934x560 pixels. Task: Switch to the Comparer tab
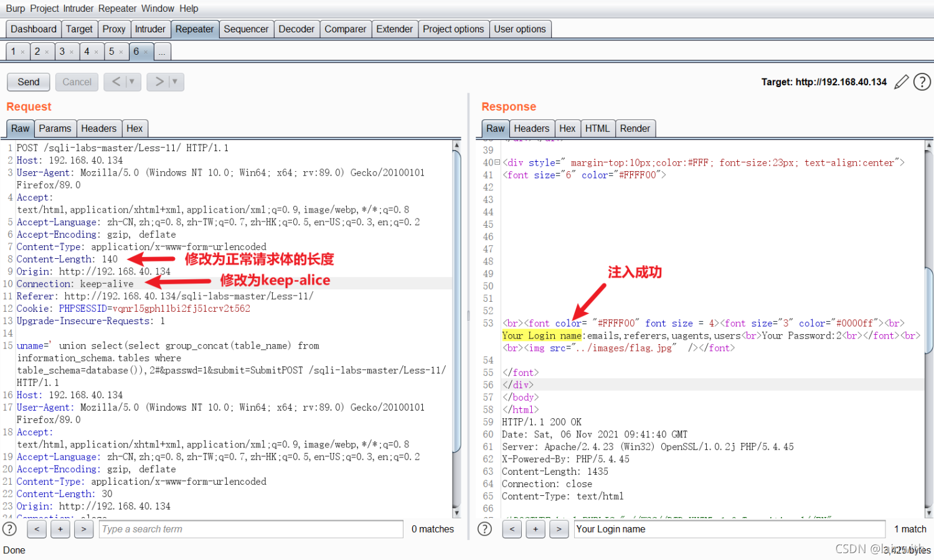(x=346, y=29)
